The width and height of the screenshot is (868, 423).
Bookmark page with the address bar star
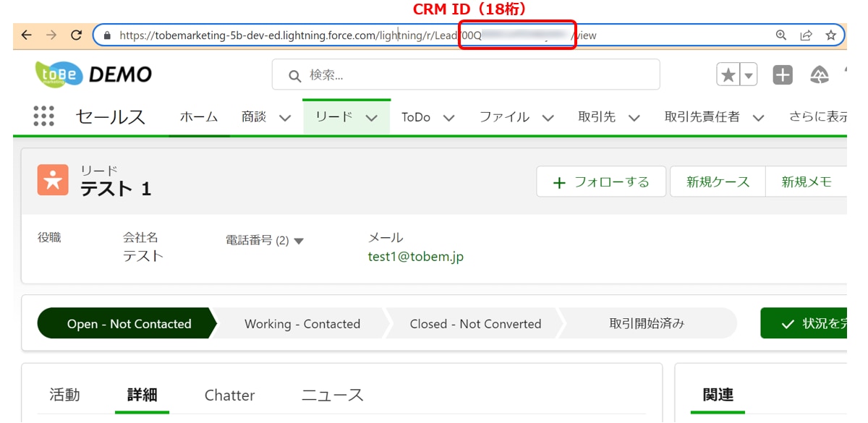(830, 35)
